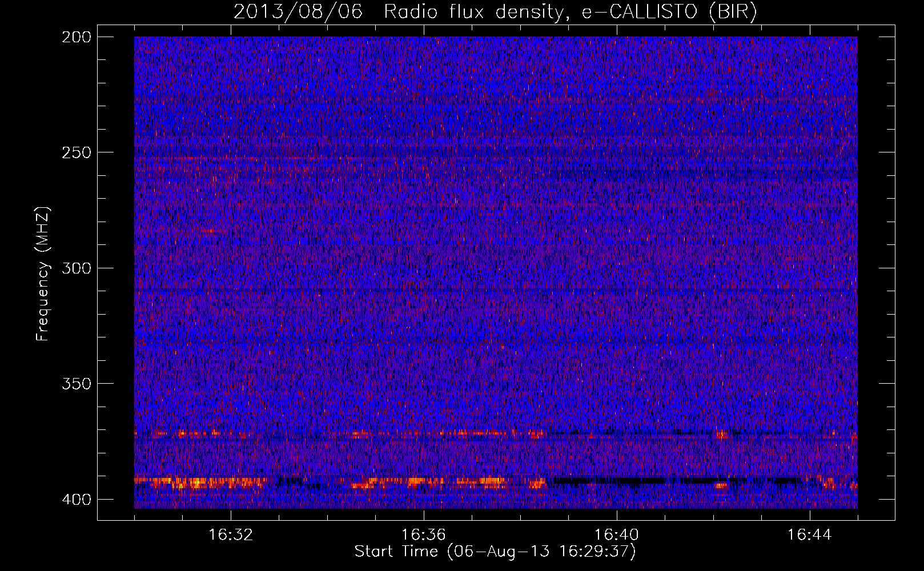924x571 pixels.
Task: Click the 16:36 time tick label
Action: [x=424, y=535]
